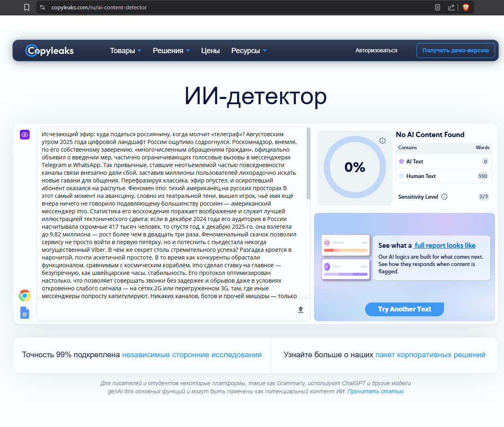Click the 0% circular gauge

(355, 167)
